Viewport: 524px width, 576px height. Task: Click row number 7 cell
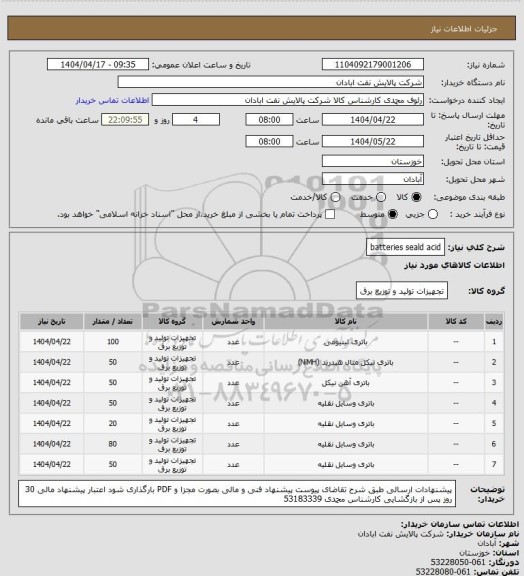(494, 464)
